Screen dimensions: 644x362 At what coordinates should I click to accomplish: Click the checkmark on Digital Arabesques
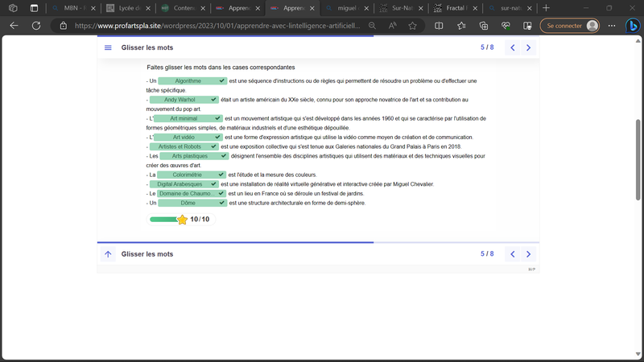tap(213, 184)
